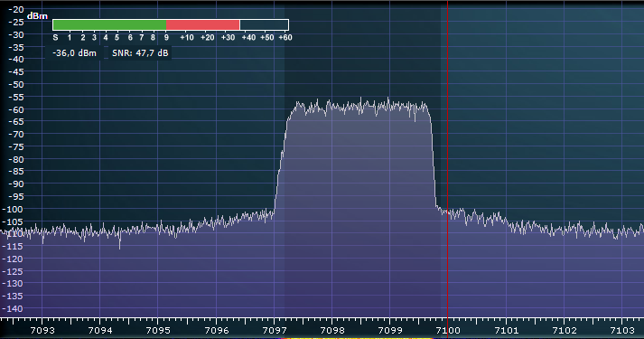
Task: Tune to the 7102 frequency label
Action: [x=565, y=330]
